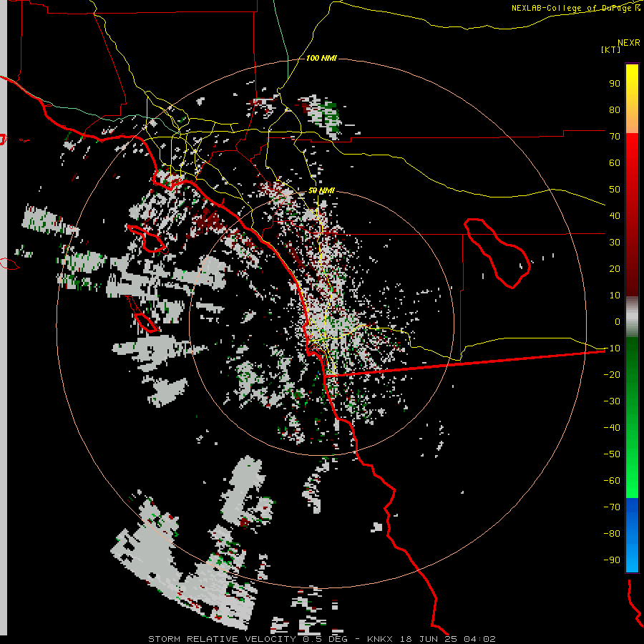Viewport: 644px width, 644px height.
Task: Click the positive 70 knots scale label
Action: click(x=615, y=137)
